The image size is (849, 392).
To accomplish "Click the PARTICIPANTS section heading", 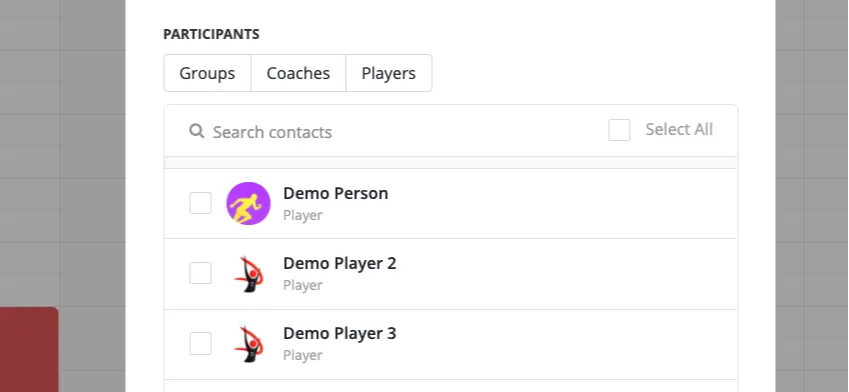I will 211,34.
